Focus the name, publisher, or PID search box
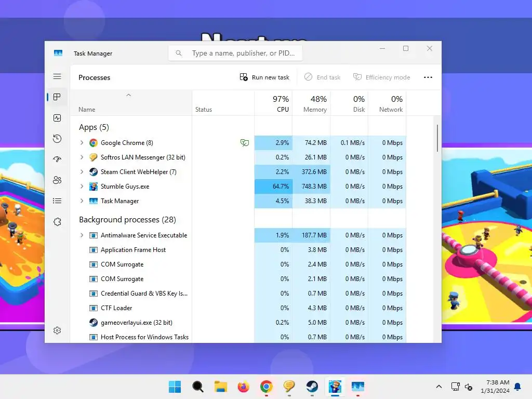The height and width of the screenshot is (399, 532). (235, 53)
